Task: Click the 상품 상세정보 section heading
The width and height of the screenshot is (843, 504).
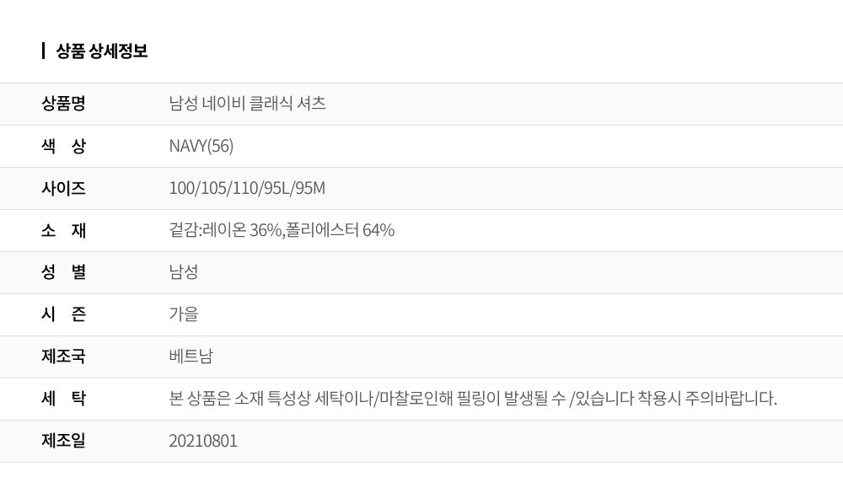Action: point(101,51)
